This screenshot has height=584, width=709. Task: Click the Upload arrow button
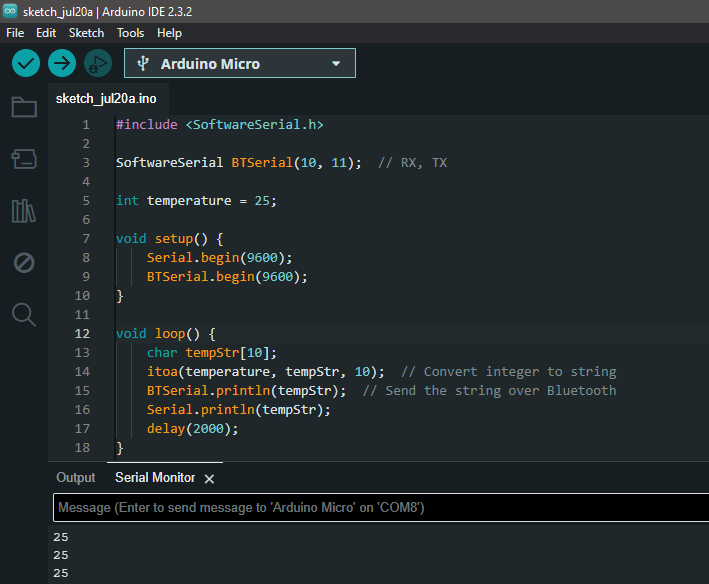62,63
